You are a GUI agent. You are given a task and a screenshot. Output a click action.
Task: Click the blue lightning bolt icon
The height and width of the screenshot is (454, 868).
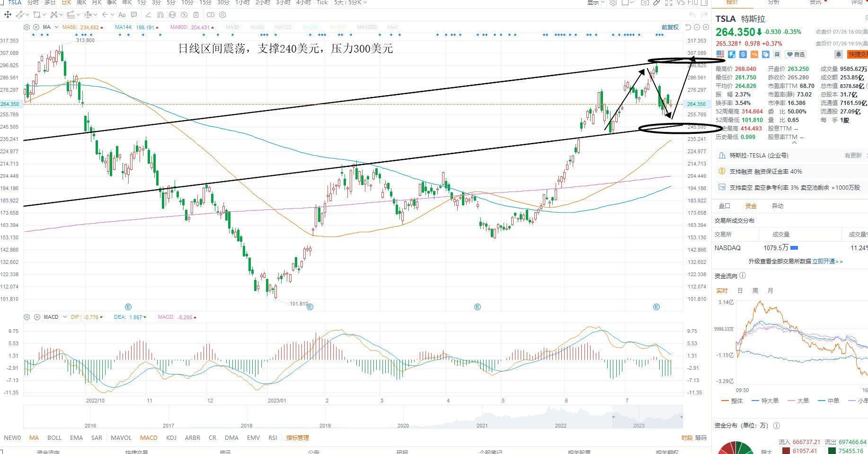tap(732, 54)
